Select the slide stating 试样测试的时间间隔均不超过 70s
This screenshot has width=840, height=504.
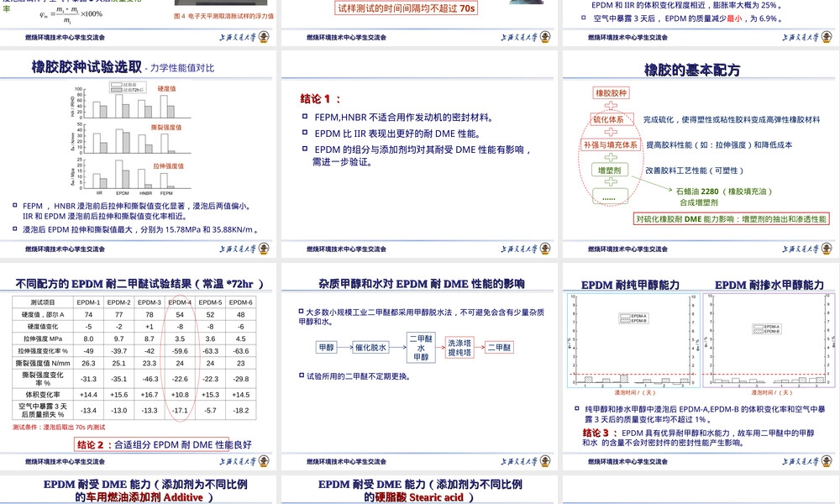419,23
